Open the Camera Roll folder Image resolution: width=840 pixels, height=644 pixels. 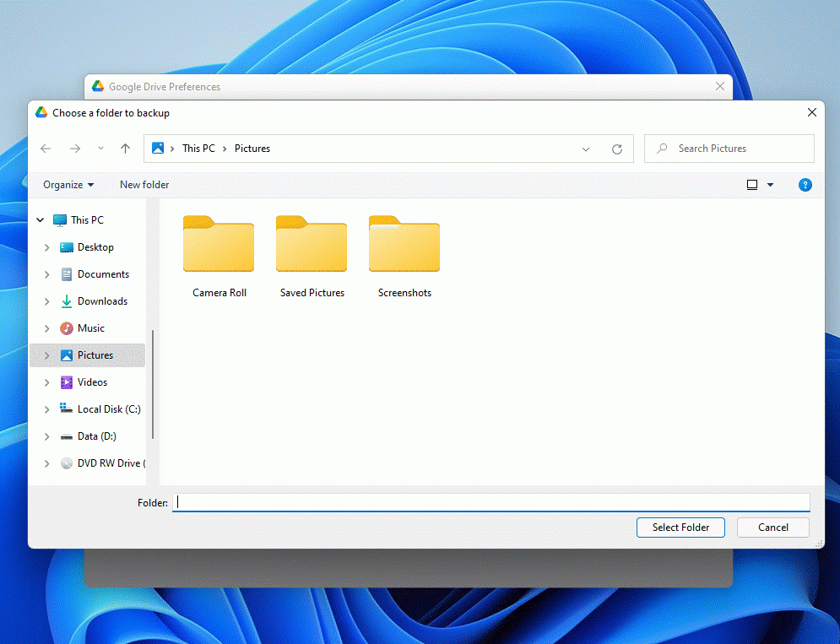tap(219, 246)
